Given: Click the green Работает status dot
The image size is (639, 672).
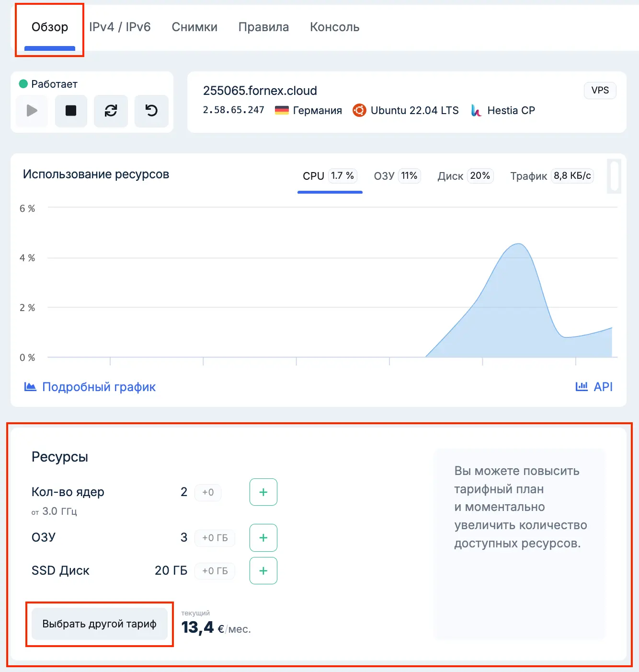Looking at the screenshot, I should pyautogui.click(x=23, y=84).
